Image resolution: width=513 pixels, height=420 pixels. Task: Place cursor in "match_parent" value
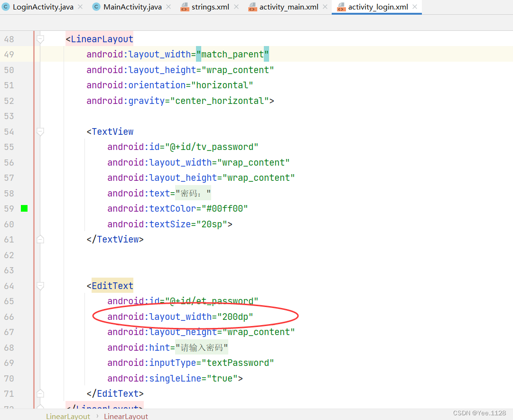[232, 54]
